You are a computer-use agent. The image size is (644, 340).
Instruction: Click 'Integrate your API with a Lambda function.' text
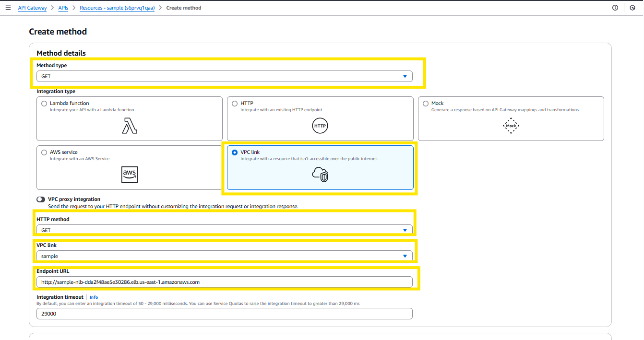tap(93, 110)
